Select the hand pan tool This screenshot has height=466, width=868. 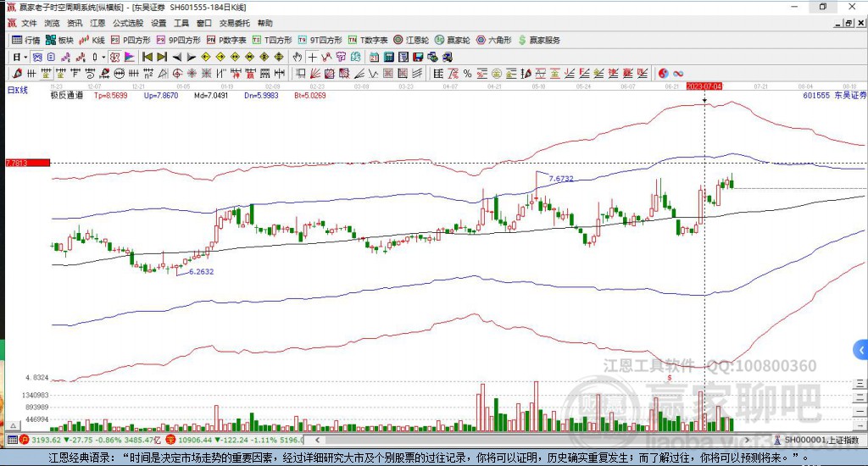pos(298,57)
